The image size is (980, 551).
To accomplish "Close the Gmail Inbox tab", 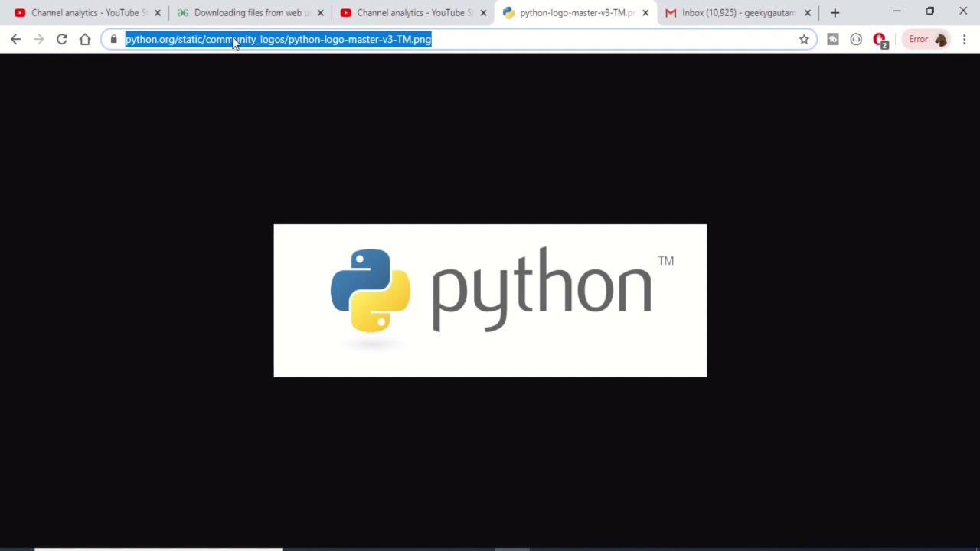I will [x=808, y=12].
